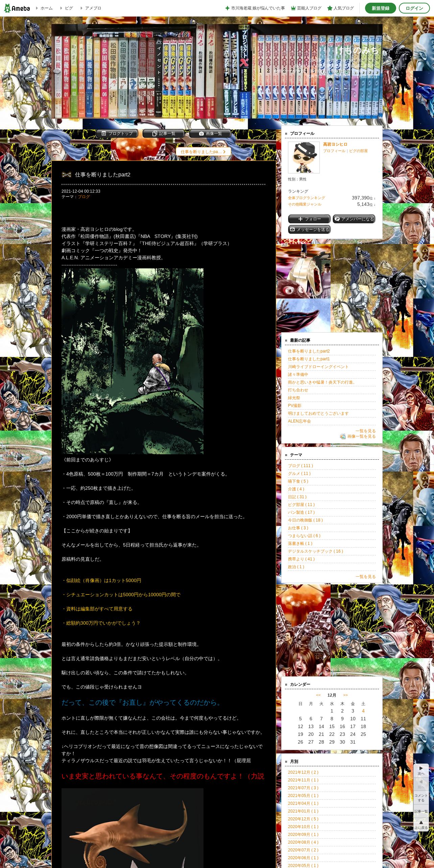This screenshot has height=868, width=434.
Task: Open recent article PV撮影
Action: [x=294, y=406]
